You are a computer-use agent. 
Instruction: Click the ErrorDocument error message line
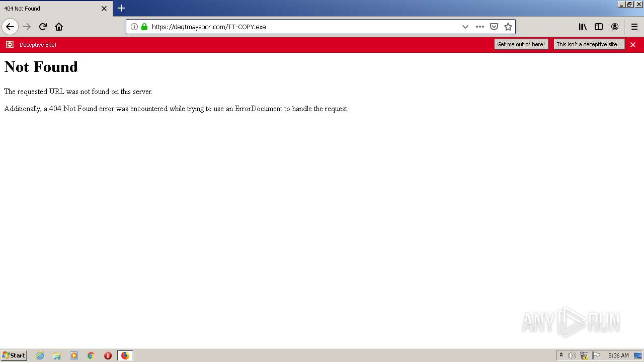coord(176,109)
